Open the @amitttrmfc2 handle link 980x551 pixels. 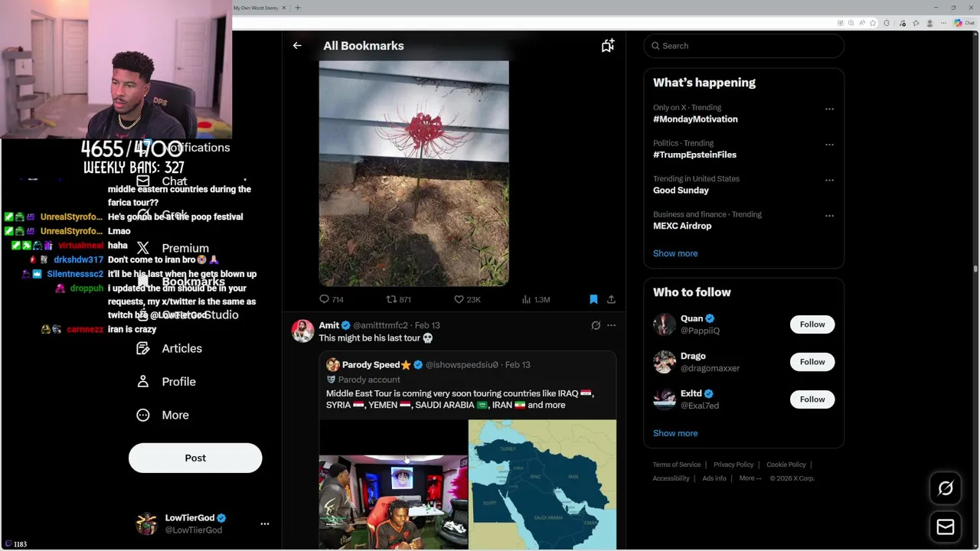pos(381,325)
